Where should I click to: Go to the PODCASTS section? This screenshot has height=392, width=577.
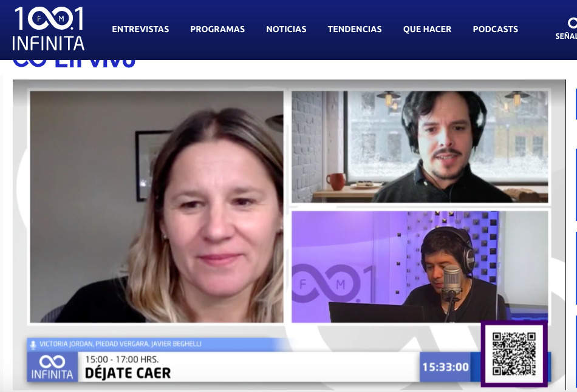click(495, 29)
